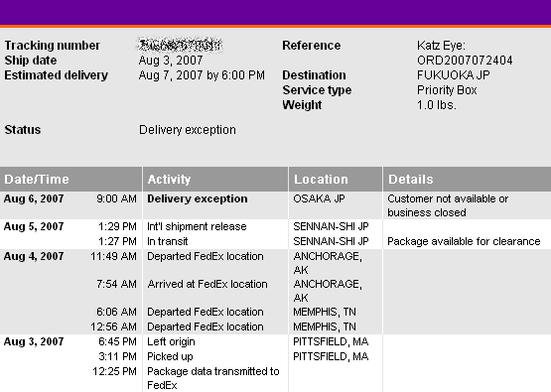Click the Aug 4, 2007 date label
551x392 pixels.
coord(34,256)
